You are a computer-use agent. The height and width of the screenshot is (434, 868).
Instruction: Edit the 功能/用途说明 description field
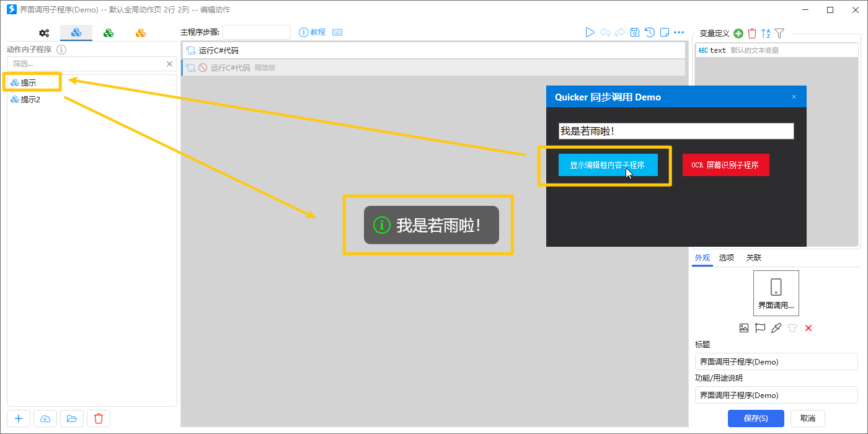click(x=776, y=395)
